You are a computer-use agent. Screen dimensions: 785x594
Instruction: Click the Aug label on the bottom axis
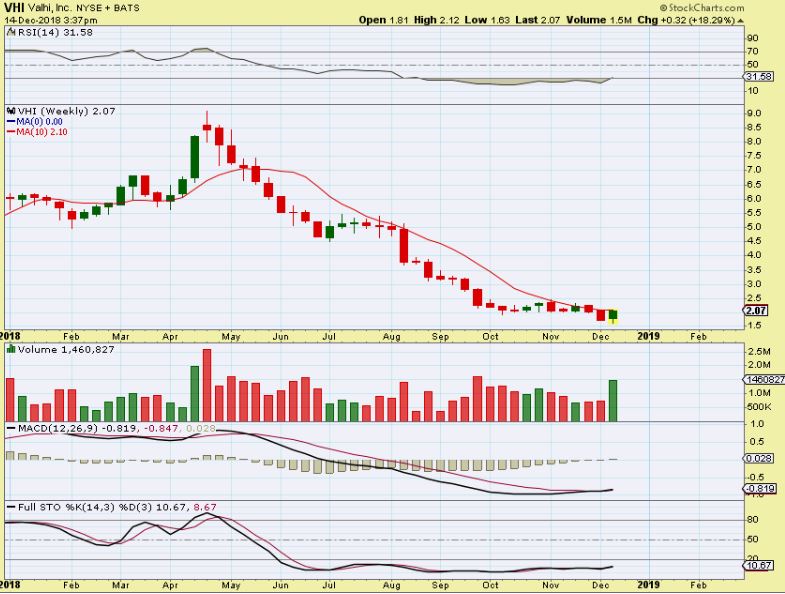click(x=391, y=585)
